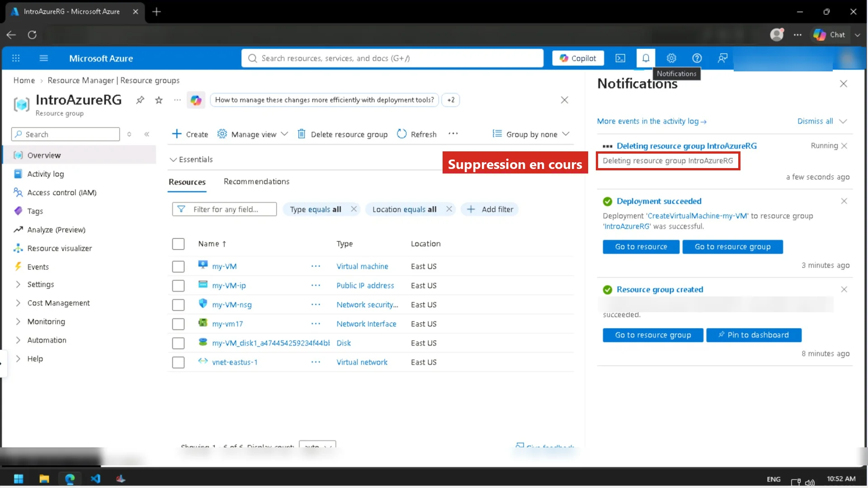Open the Windows Start menu

(19, 479)
